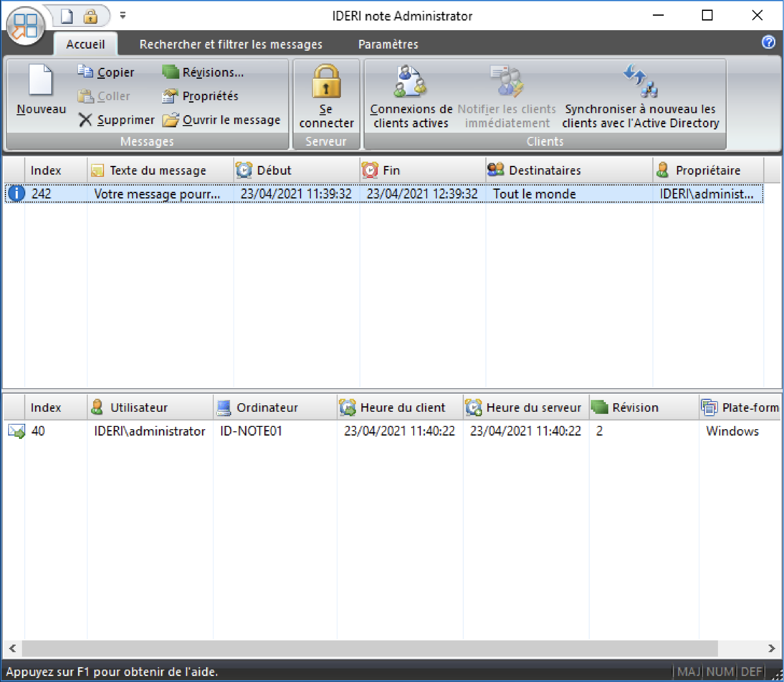Image resolution: width=784 pixels, height=682 pixels.
Task: Click the new document quick access icon
Action: click(x=67, y=16)
